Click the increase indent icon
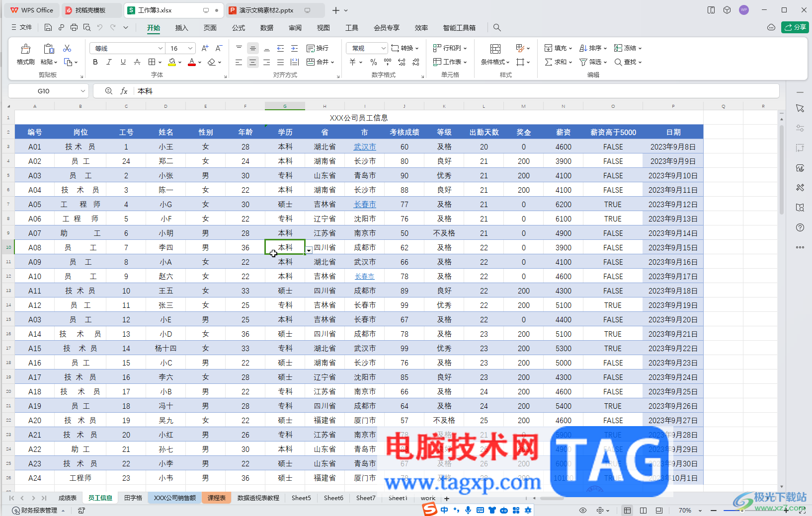 click(x=295, y=48)
